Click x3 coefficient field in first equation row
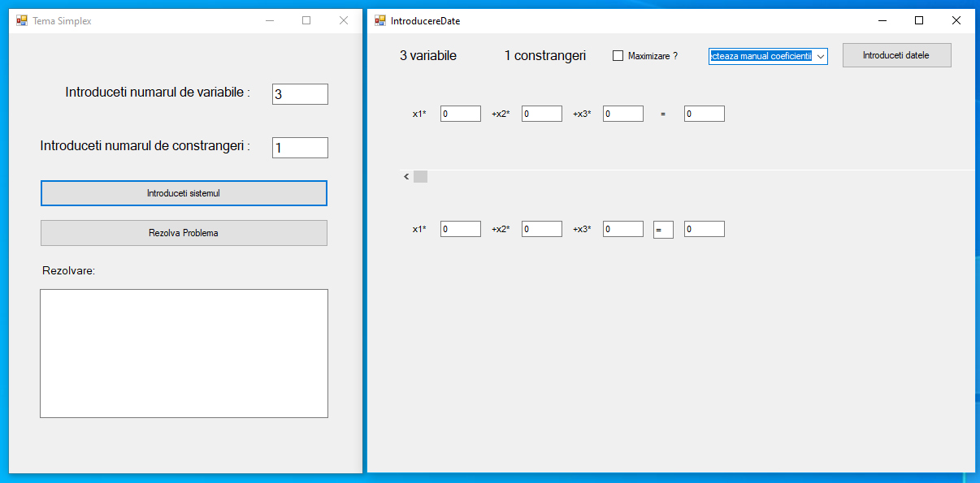Screen dimensions: 980x483 (x=622, y=114)
